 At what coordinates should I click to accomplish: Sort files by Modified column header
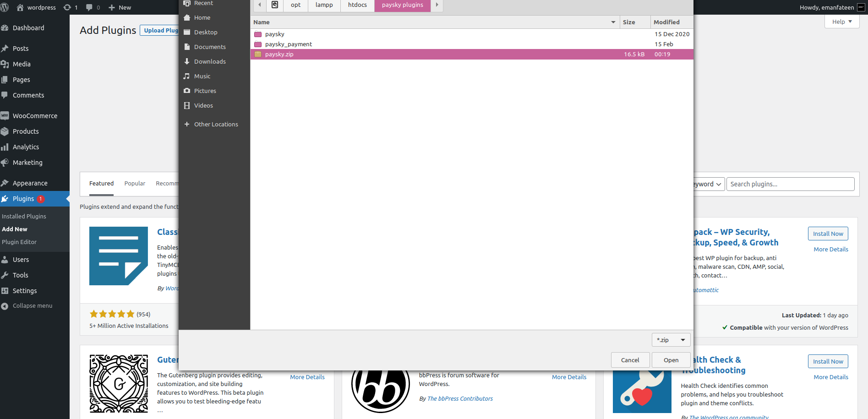(x=672, y=22)
